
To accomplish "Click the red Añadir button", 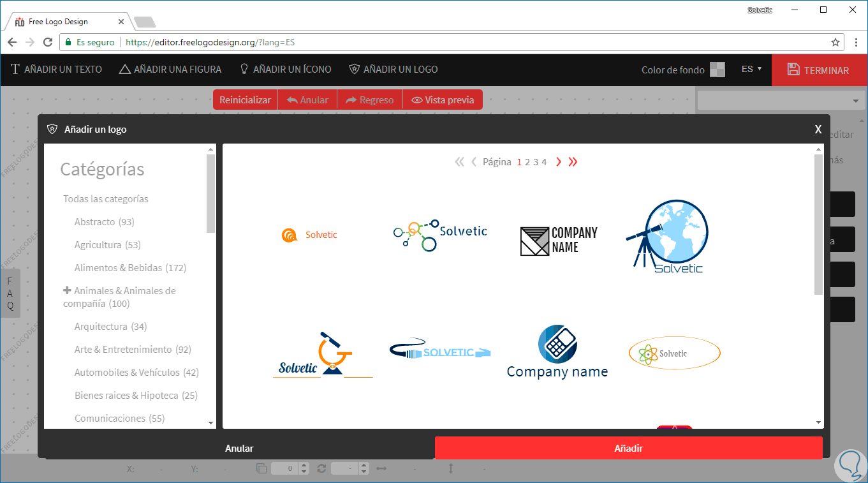I will pyautogui.click(x=629, y=448).
